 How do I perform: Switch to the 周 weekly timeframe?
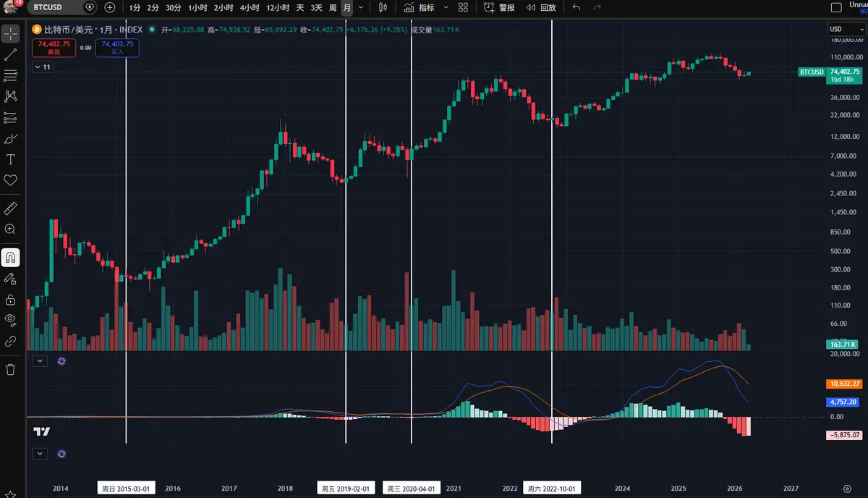(333, 7)
